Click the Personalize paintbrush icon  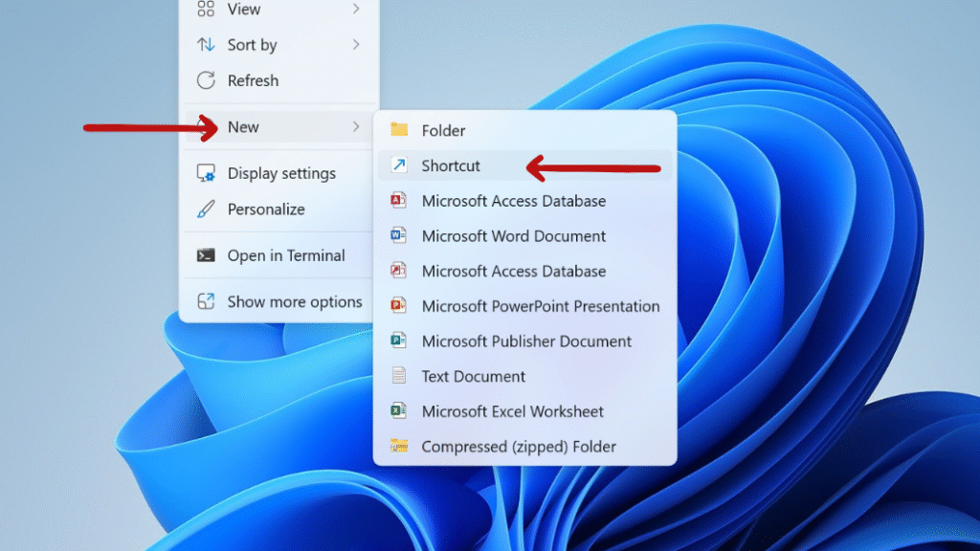click(x=206, y=209)
